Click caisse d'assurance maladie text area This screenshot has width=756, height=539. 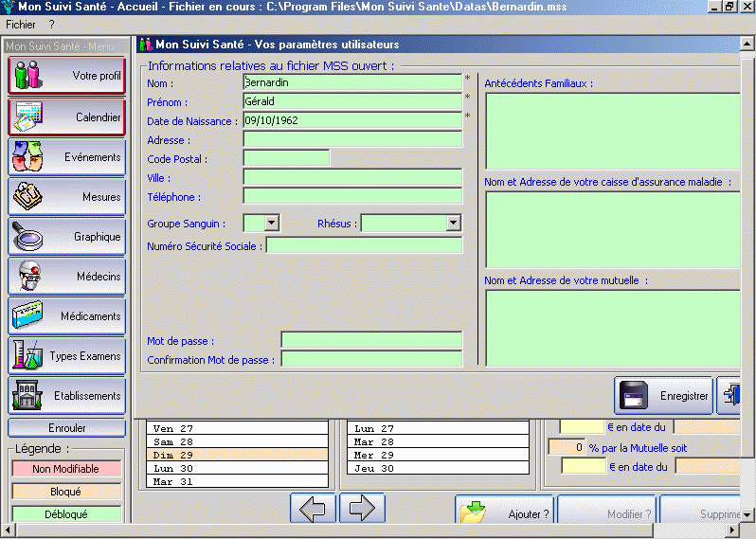tap(613, 229)
